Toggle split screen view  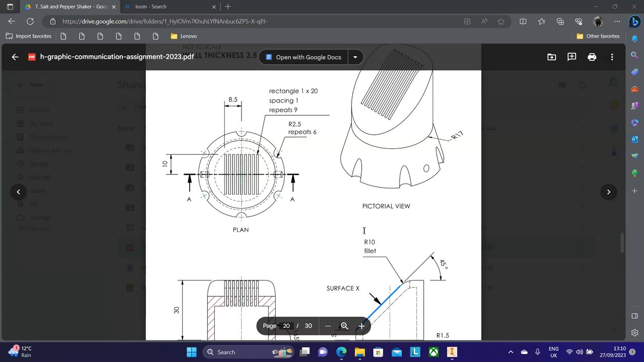523,21
